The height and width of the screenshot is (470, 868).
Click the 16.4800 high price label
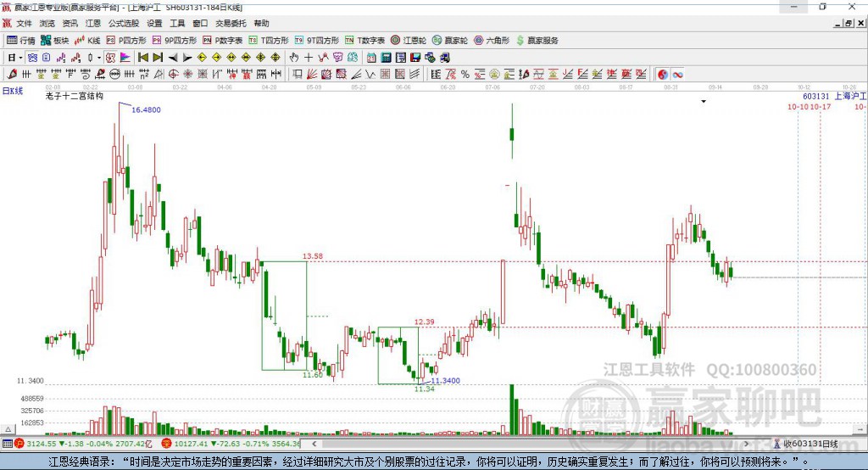pyautogui.click(x=146, y=109)
